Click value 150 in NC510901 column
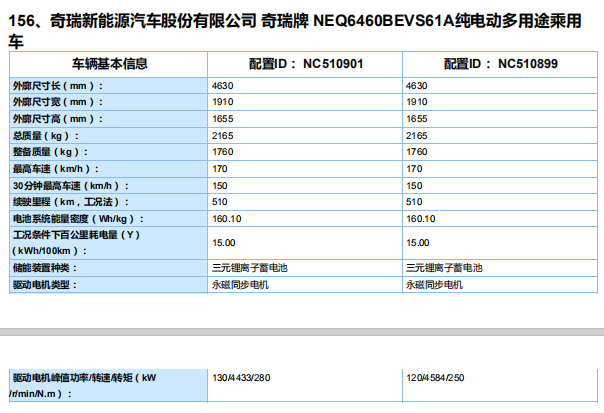This screenshot has height=413, width=604. (x=220, y=186)
